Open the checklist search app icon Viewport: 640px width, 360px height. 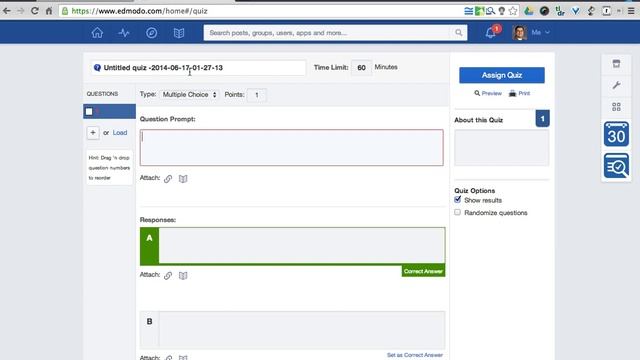coord(616,166)
